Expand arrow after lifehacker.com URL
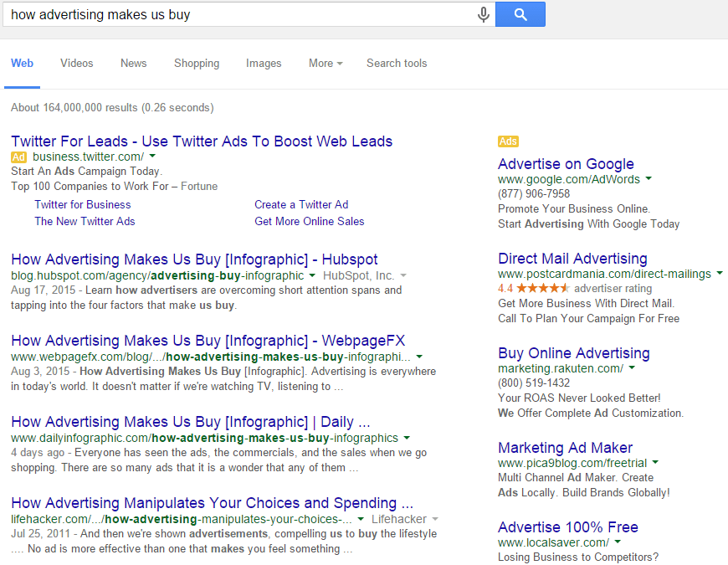 click(x=361, y=519)
